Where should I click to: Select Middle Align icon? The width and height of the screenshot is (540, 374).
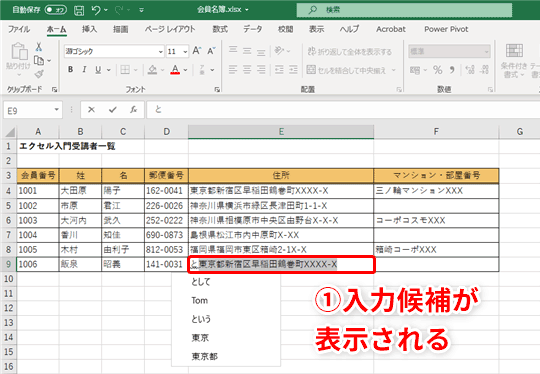point(247,51)
